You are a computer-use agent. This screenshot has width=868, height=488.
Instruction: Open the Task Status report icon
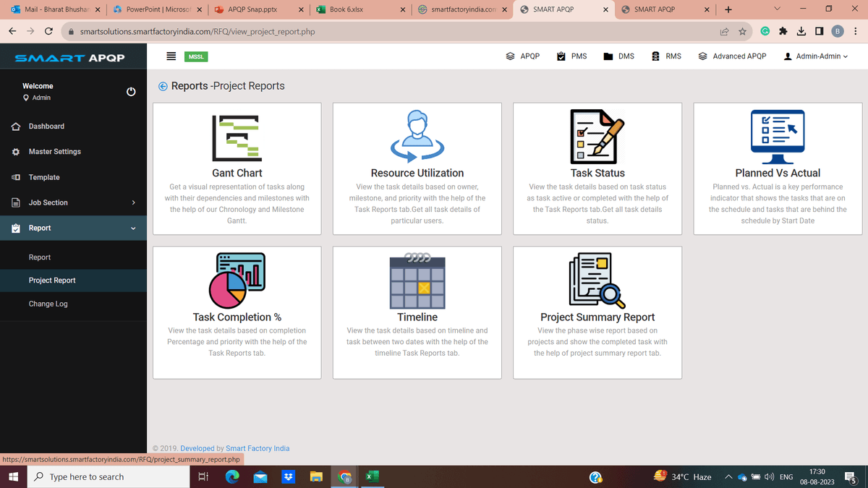click(597, 136)
